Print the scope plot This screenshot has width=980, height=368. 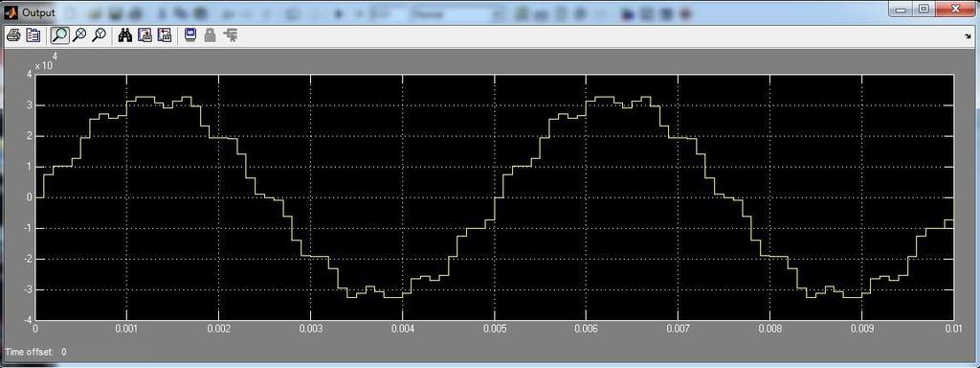point(13,35)
